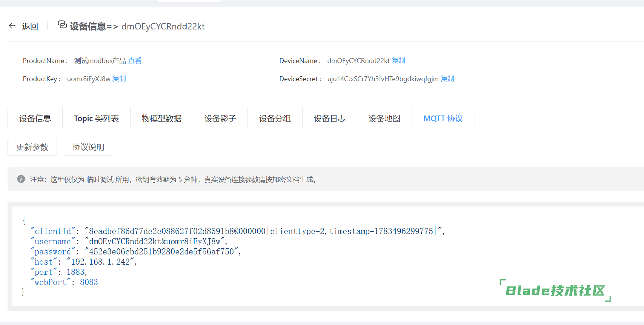Copy the DeviceSecret with 复制

coord(447,79)
